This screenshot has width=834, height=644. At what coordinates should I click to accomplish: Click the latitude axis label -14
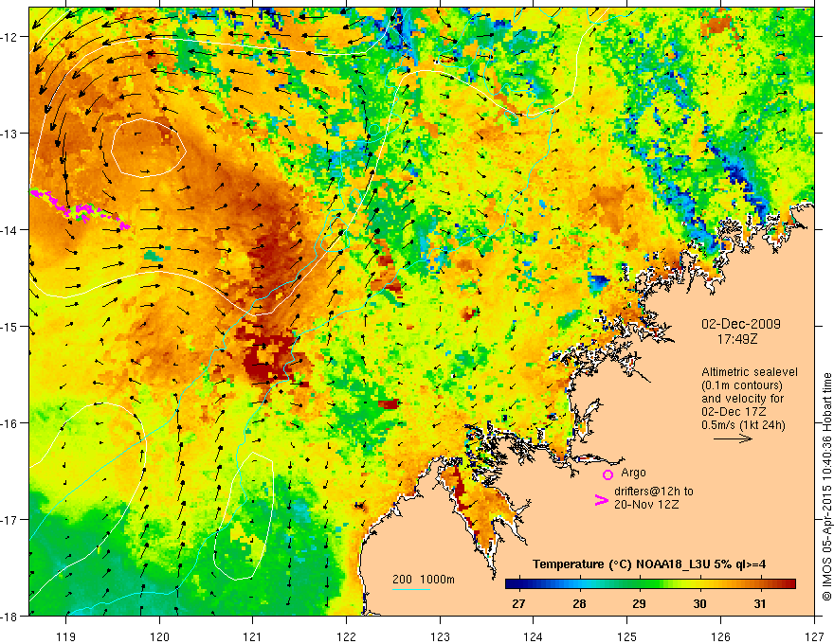(x=10, y=230)
